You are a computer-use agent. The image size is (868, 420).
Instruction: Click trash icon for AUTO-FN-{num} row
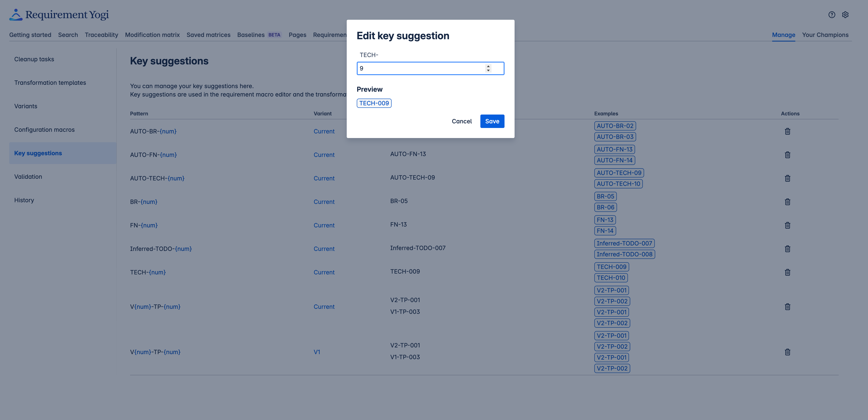coord(787,155)
